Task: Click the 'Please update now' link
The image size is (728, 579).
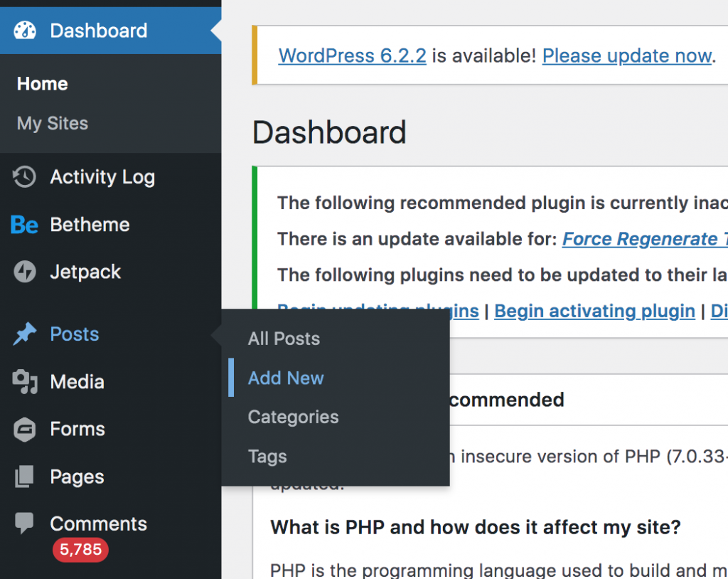Action: pos(627,56)
